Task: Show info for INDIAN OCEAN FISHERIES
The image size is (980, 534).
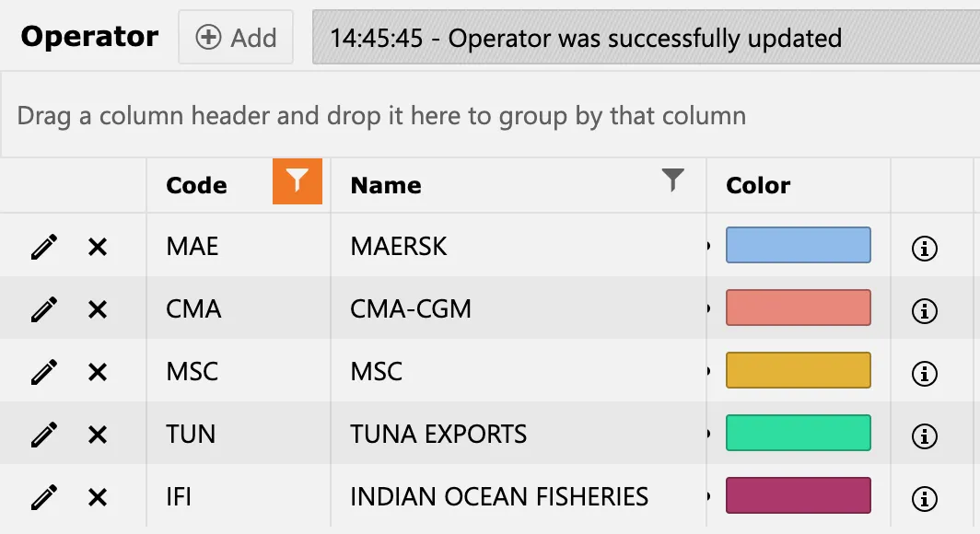Action: pos(925,498)
